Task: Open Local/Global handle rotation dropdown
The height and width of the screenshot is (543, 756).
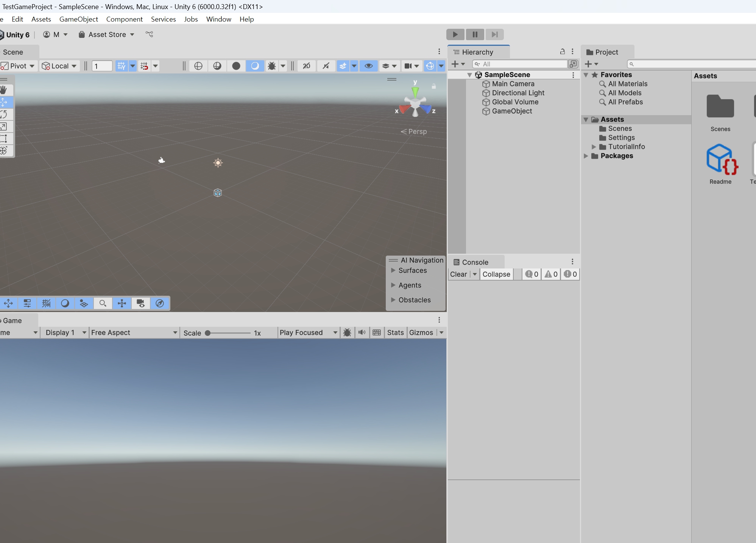Action: pos(59,66)
